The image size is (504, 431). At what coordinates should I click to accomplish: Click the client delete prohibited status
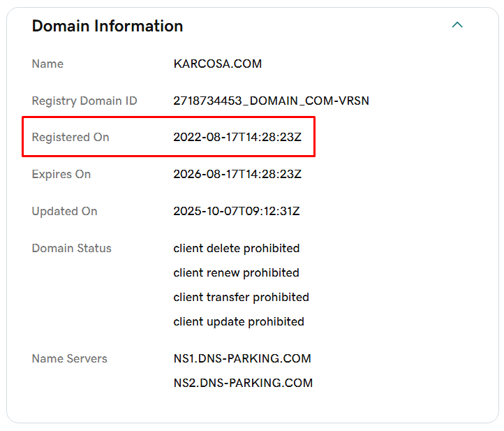236,248
